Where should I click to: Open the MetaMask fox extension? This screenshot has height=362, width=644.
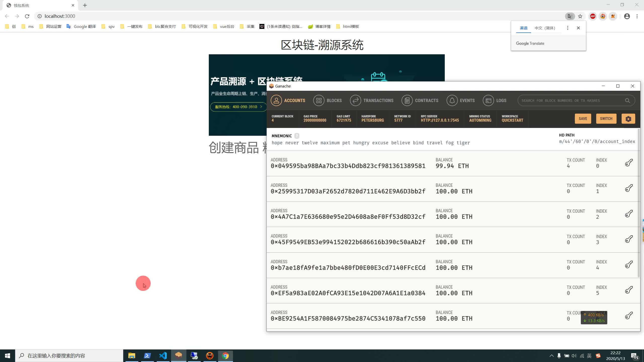pos(613,16)
